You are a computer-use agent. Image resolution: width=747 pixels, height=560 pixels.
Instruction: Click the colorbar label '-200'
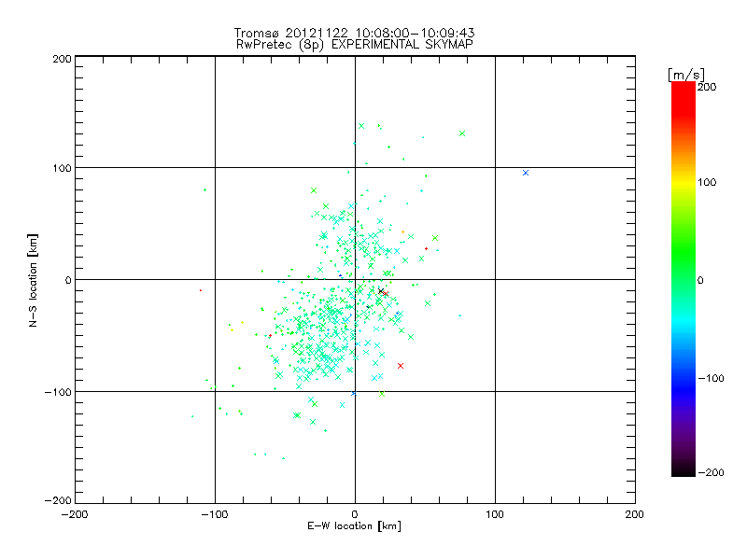coord(711,472)
